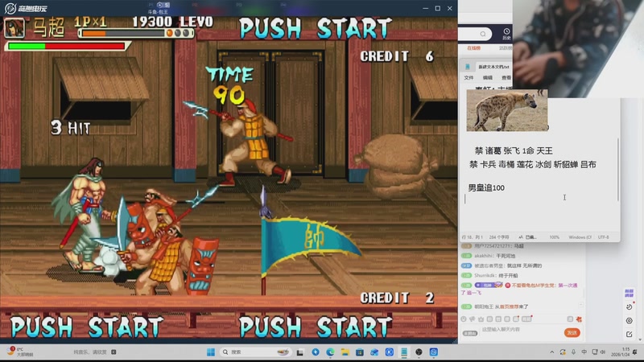Click the Notepad vertical scrollbar

[x=617, y=170]
